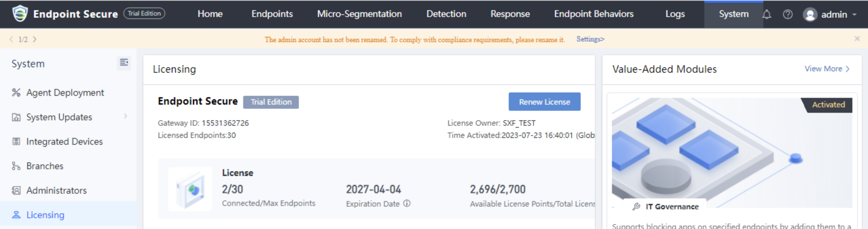Image resolution: width=868 pixels, height=229 pixels.
Task: Click View More for Value-Added Modules
Action: [x=827, y=69]
